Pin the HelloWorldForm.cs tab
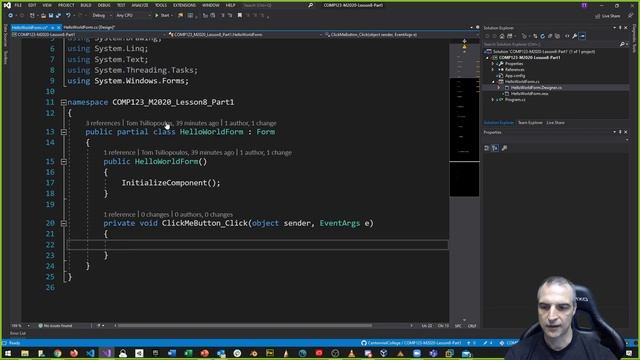Image resolution: width=640 pixels, height=360 pixels. (52, 27)
